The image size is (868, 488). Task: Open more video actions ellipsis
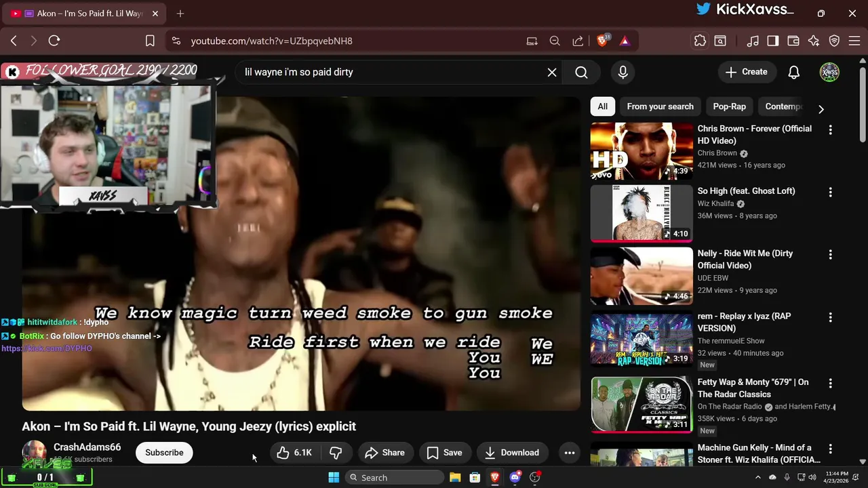[x=570, y=453]
